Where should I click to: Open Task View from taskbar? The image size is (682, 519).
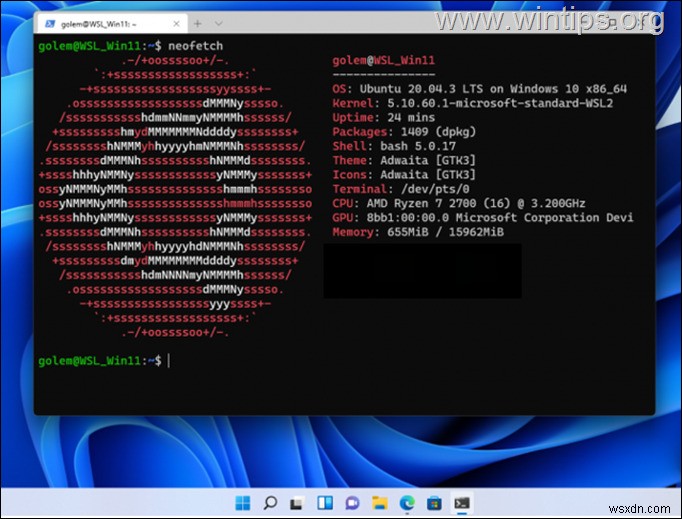coord(297,500)
